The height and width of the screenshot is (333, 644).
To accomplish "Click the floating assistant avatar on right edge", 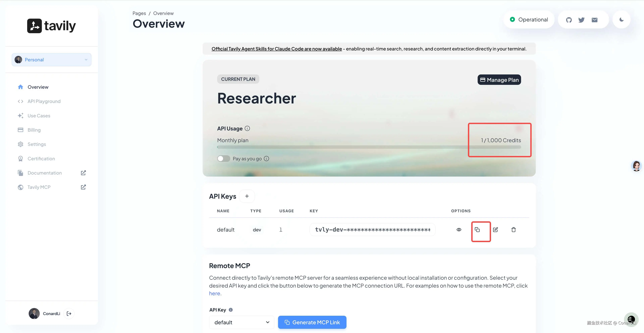I will coord(636,166).
